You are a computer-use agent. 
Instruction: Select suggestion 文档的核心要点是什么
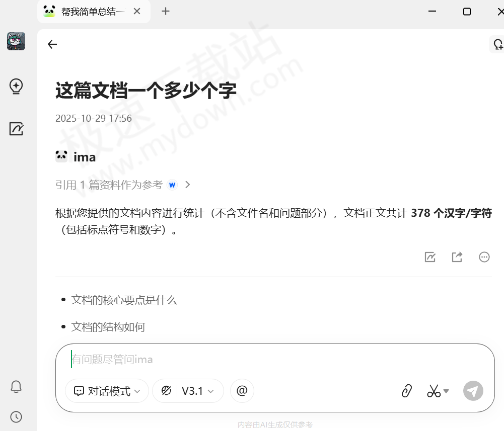(x=124, y=300)
